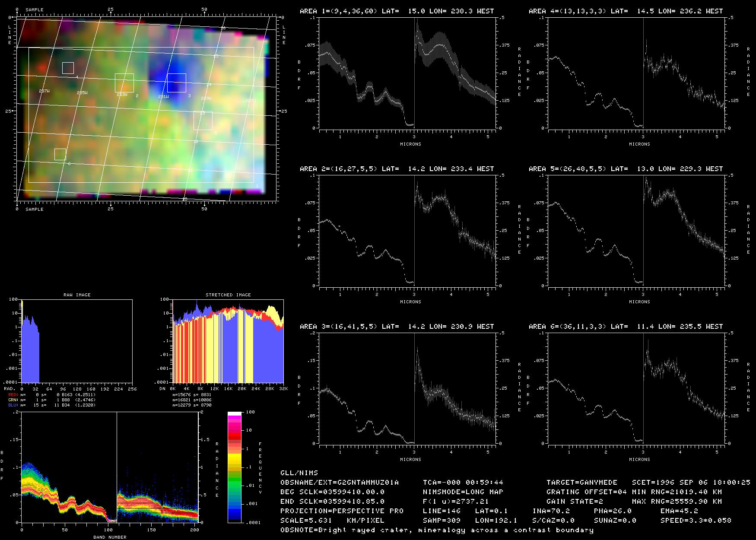756x540 pixels.
Task: Click the 235W longitude label on the map
Action: point(82,93)
